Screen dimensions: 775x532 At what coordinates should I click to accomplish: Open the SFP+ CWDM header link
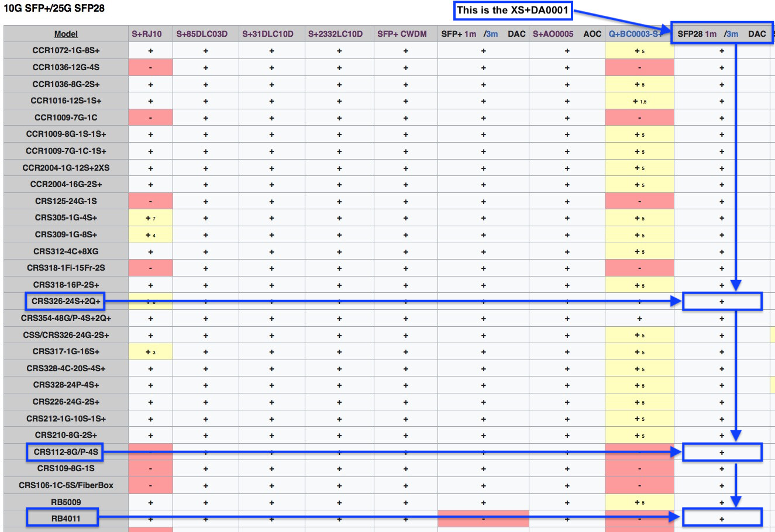coord(402,34)
